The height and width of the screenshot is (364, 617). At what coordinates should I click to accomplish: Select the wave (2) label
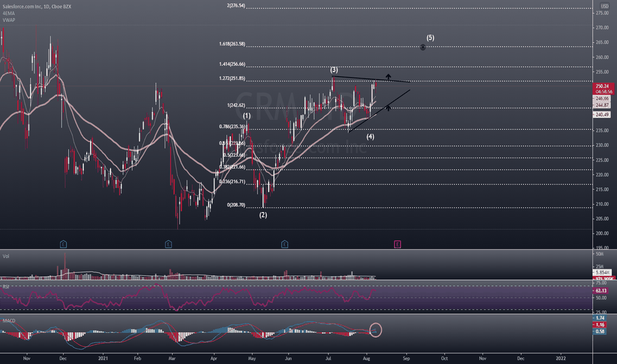click(x=263, y=215)
